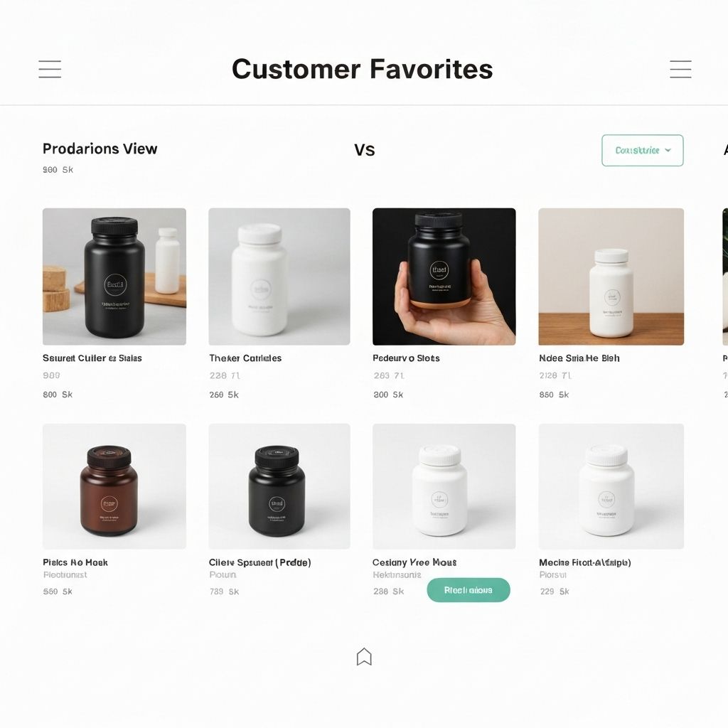This screenshot has height=728, width=728.
Task: Open the partially visible product at right edge
Action: (725, 277)
